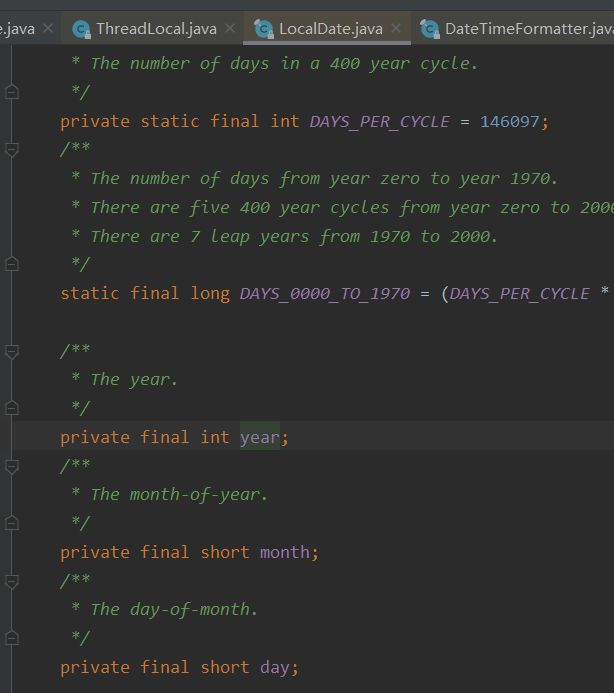Close the ThreadLocal.java tab
The image size is (614, 693).
(230, 28)
